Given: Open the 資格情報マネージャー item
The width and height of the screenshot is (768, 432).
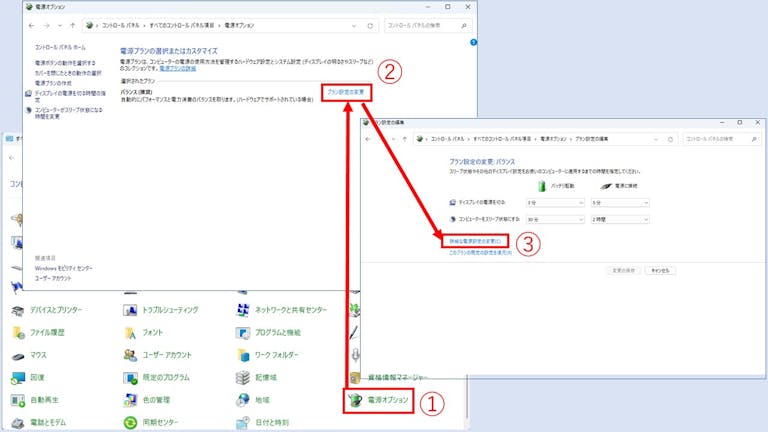Looking at the screenshot, I should click(388, 378).
